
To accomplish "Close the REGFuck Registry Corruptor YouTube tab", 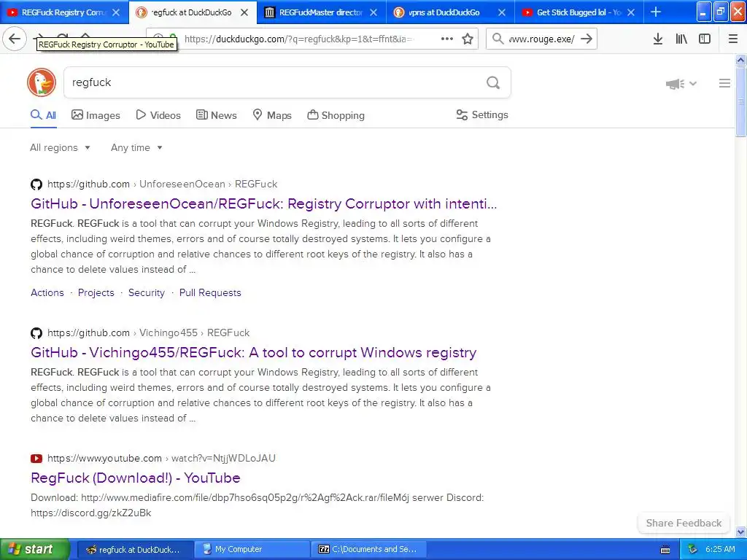I will tap(116, 12).
